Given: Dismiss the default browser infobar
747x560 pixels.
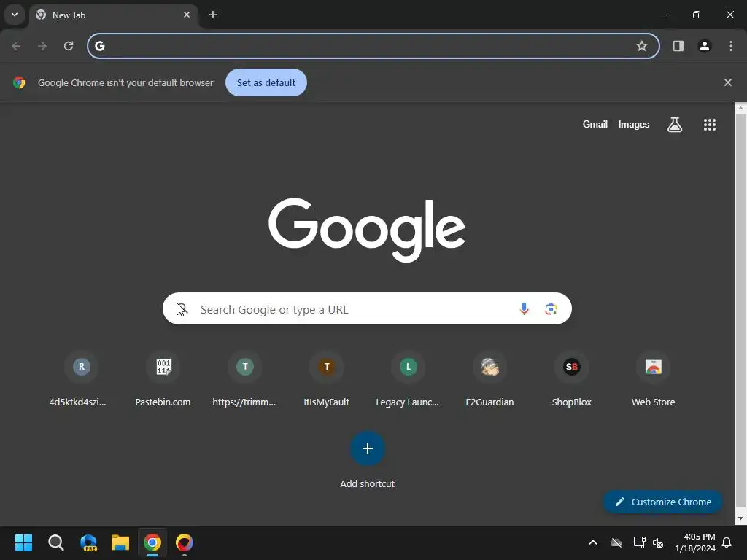Looking at the screenshot, I should click(x=728, y=82).
